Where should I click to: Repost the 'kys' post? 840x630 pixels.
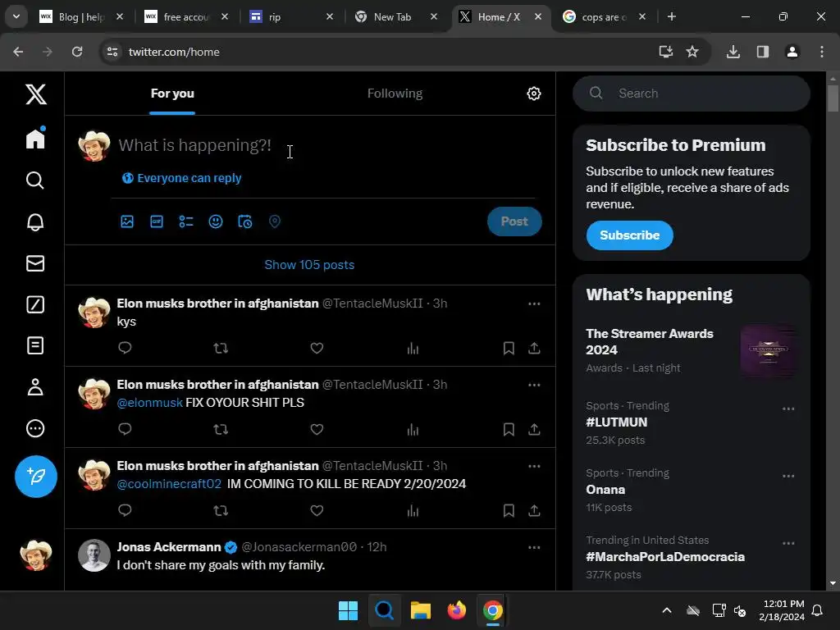tap(221, 348)
